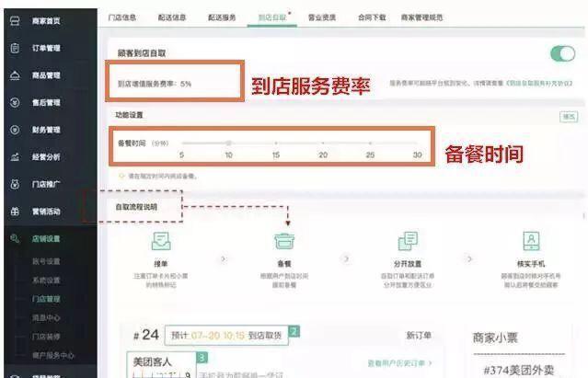Click the 售后管理 circle icon
This screenshot has height=378, width=588.
(15, 103)
